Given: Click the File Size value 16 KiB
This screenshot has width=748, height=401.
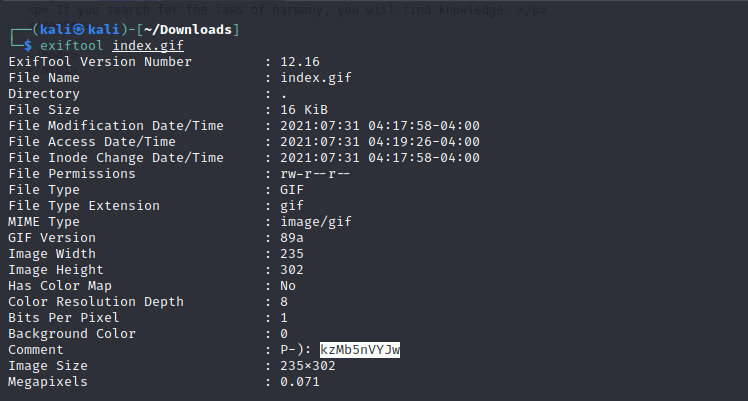Looking at the screenshot, I should click(x=304, y=110).
